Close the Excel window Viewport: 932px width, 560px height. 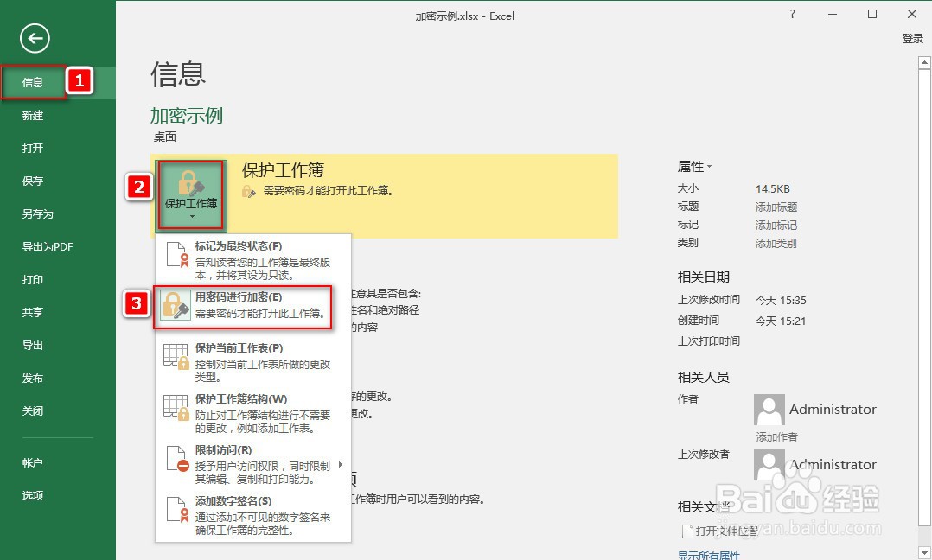[x=912, y=14]
